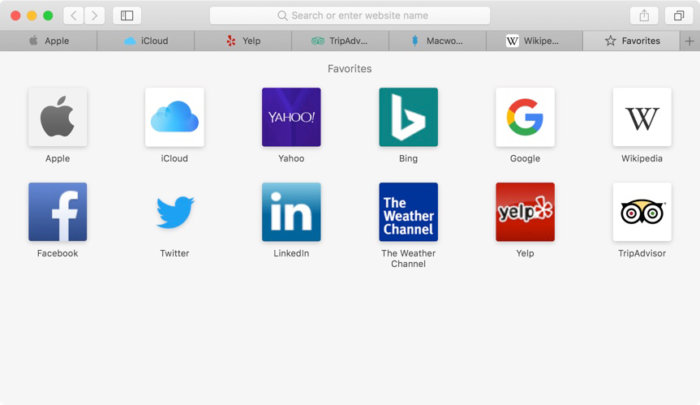This screenshot has width=700, height=405.
Task: Open the Google favorite tile
Action: tap(525, 117)
